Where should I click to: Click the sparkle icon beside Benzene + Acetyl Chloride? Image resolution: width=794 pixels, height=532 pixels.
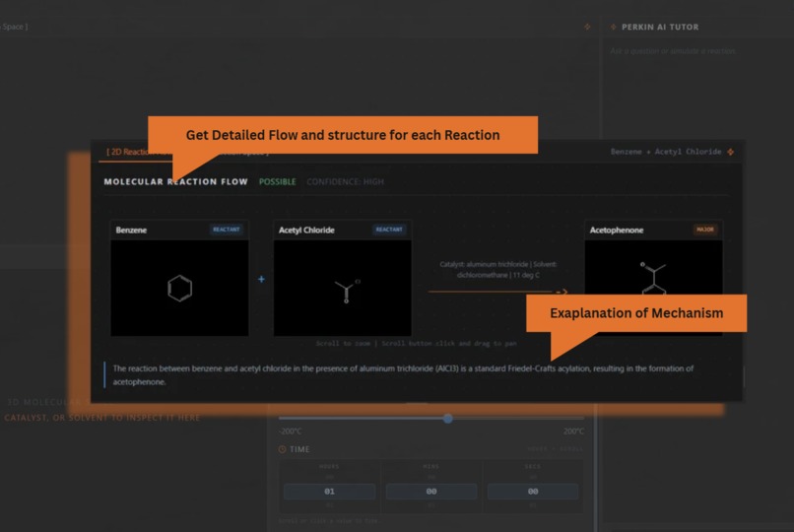[731, 152]
